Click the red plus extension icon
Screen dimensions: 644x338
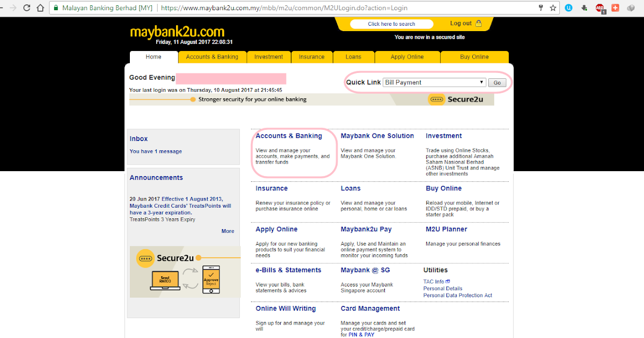(x=616, y=8)
